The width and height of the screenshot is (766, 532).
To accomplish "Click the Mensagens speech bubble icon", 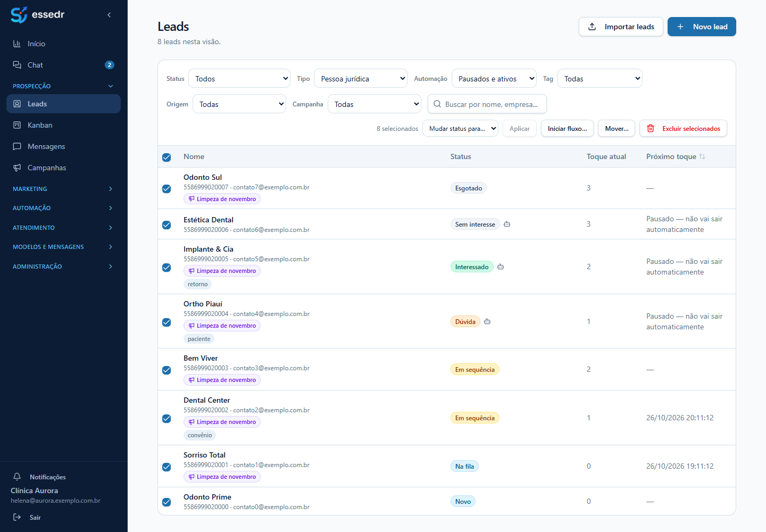I will click(x=17, y=146).
